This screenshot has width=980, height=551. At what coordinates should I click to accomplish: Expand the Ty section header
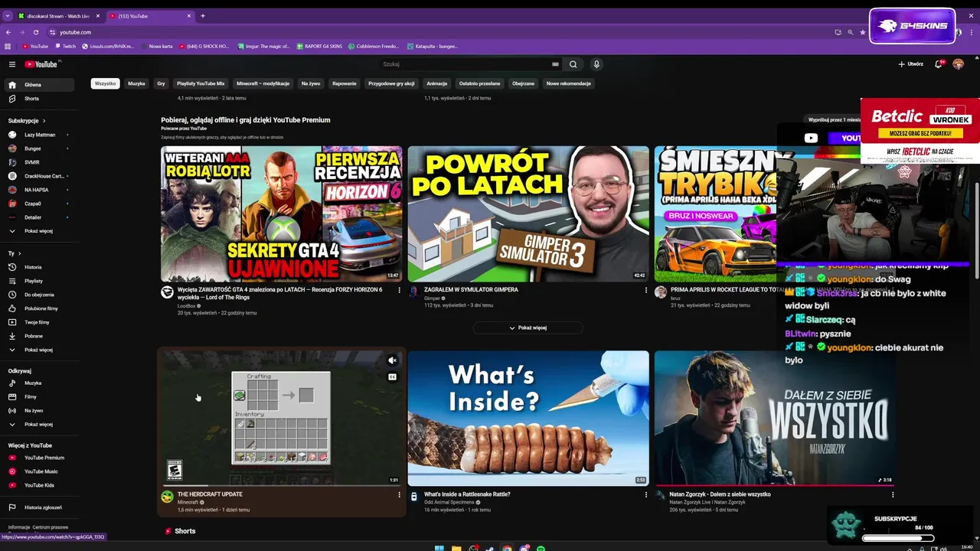click(15, 253)
